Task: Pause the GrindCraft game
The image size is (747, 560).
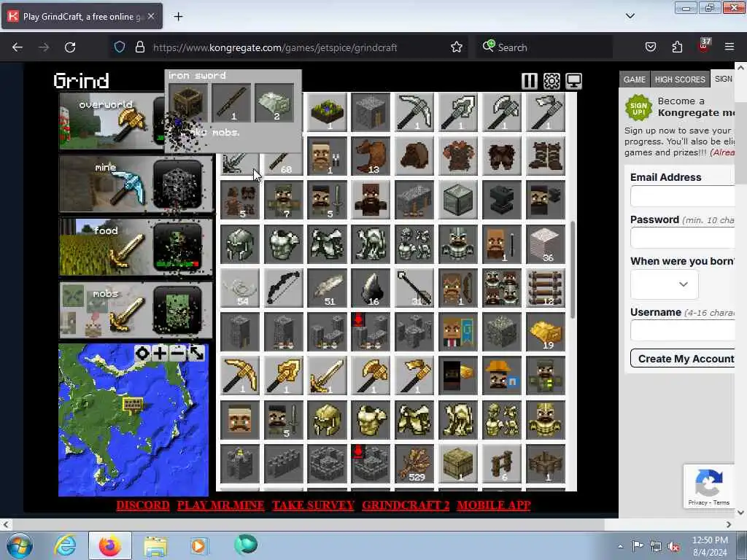Action: click(530, 81)
